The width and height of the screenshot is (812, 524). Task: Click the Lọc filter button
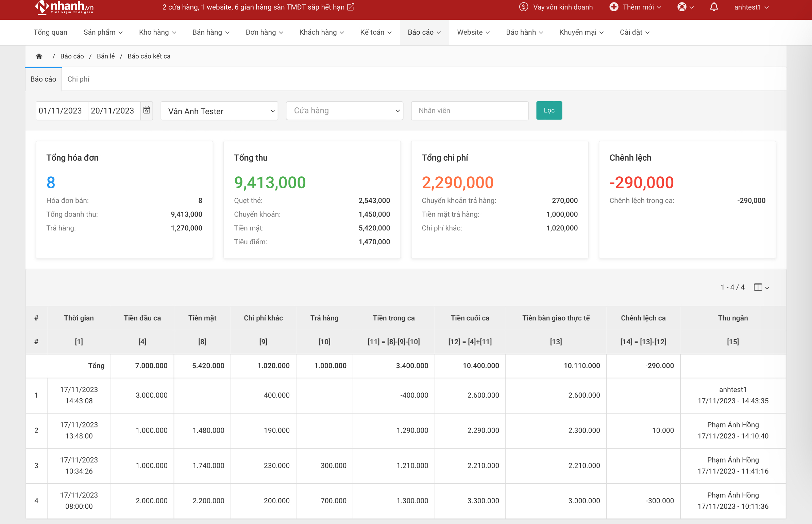click(549, 110)
